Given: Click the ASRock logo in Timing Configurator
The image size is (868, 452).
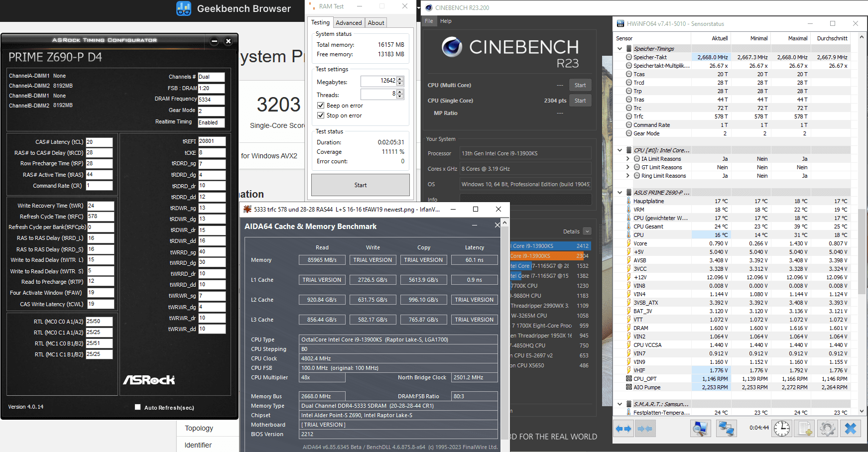Looking at the screenshot, I should [x=149, y=380].
